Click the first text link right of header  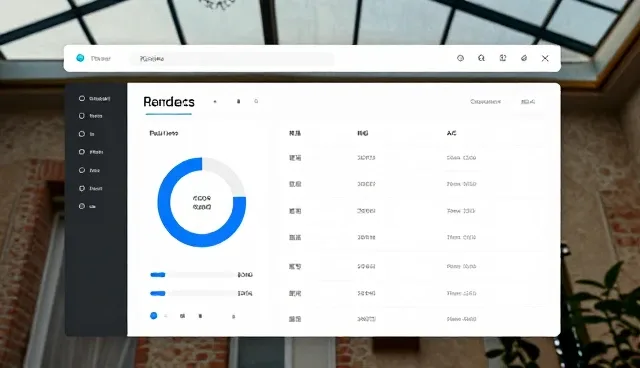(x=485, y=102)
